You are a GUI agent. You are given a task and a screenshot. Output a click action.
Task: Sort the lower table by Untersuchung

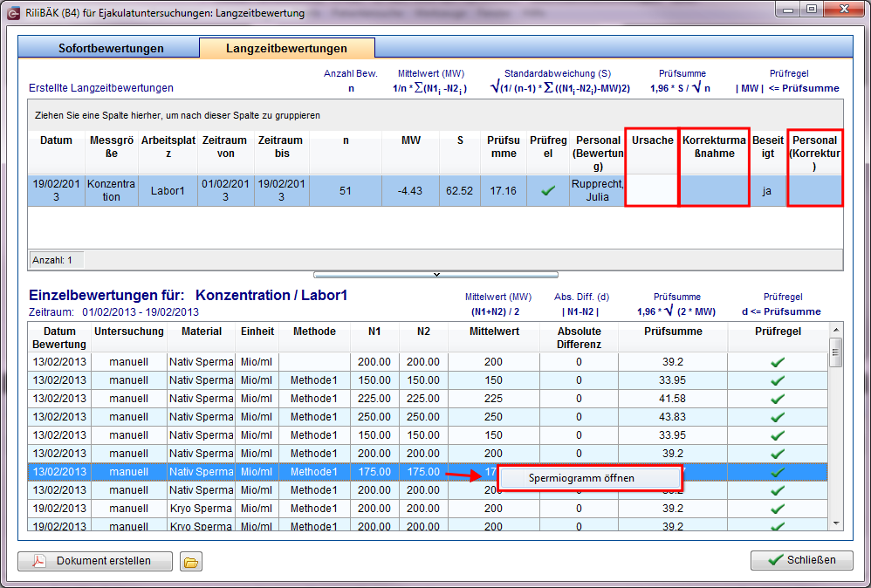(x=129, y=338)
